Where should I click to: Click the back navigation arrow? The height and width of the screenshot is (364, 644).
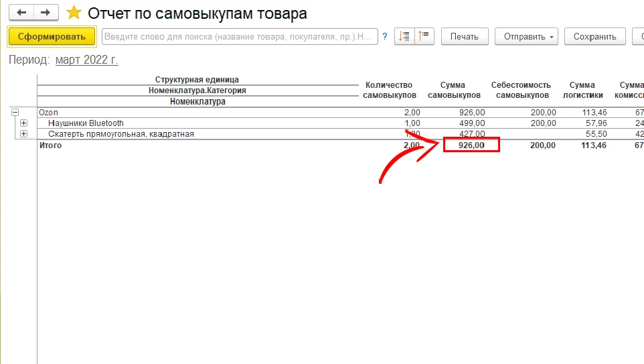tap(21, 13)
